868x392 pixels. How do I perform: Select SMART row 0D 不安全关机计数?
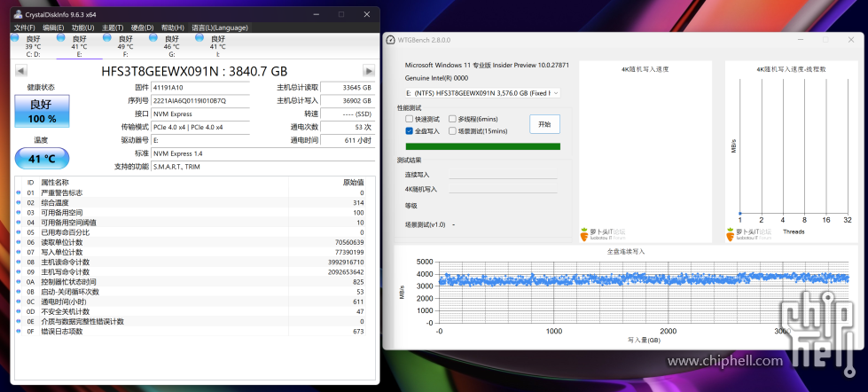[191, 311]
